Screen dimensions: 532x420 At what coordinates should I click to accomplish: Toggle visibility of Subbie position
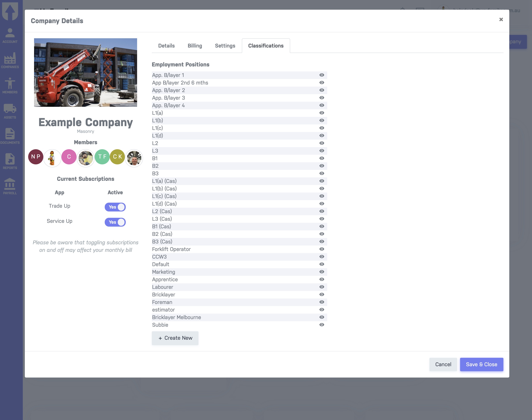(322, 325)
